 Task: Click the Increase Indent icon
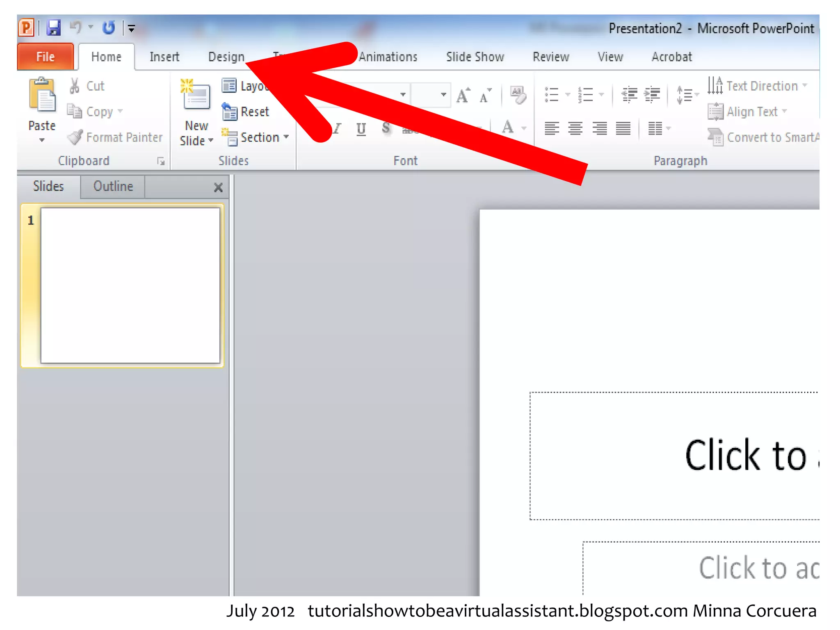pyautogui.click(x=652, y=95)
